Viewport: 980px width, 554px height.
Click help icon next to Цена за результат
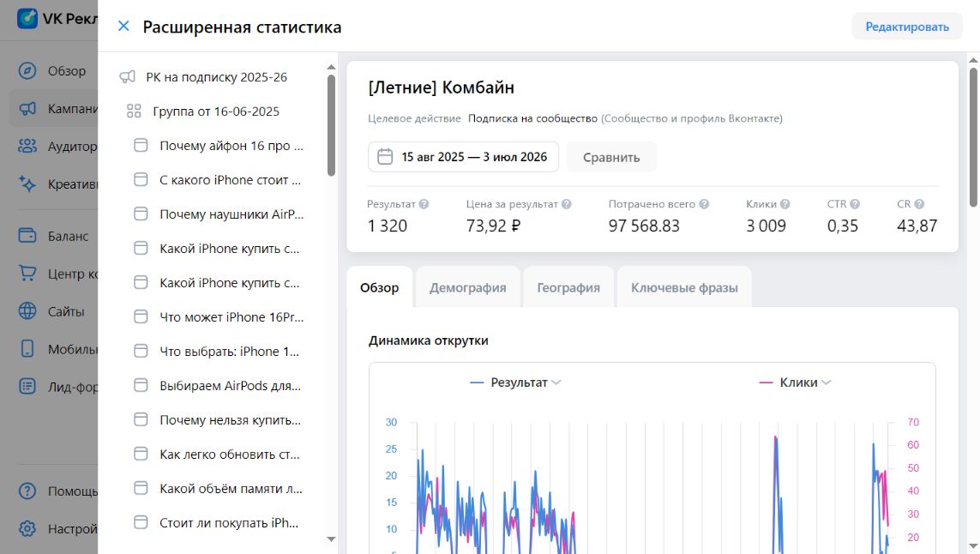click(566, 204)
